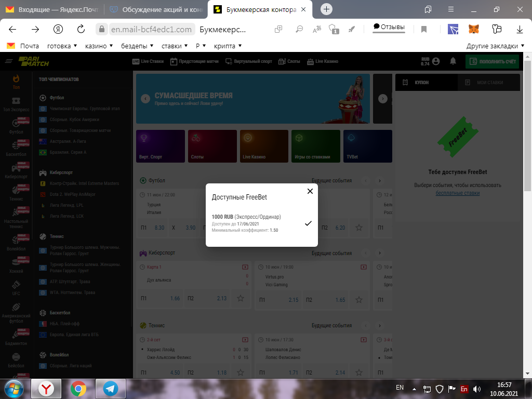Viewport: 532px width, 399px height.
Task: Show next promo banner
Action: click(383, 99)
